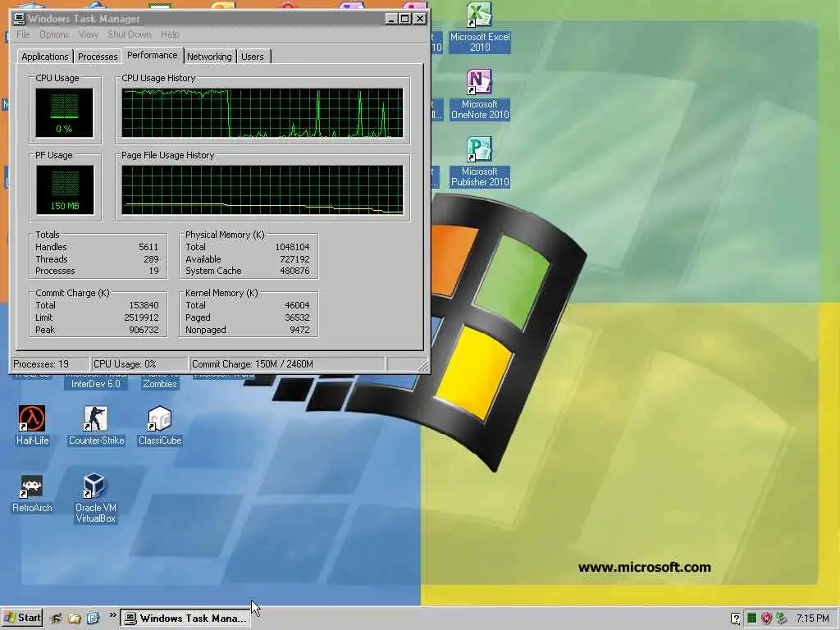Open the Shut Down menu
The height and width of the screenshot is (630, 840).
pyautogui.click(x=129, y=34)
